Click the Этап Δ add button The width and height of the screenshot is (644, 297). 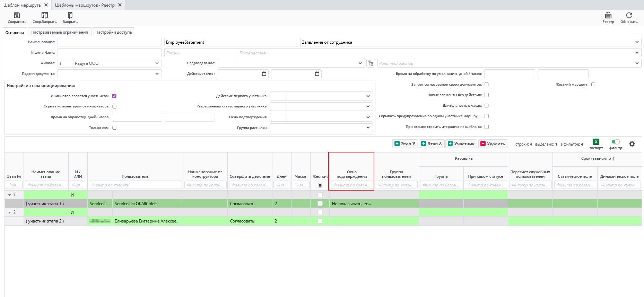[432, 144]
